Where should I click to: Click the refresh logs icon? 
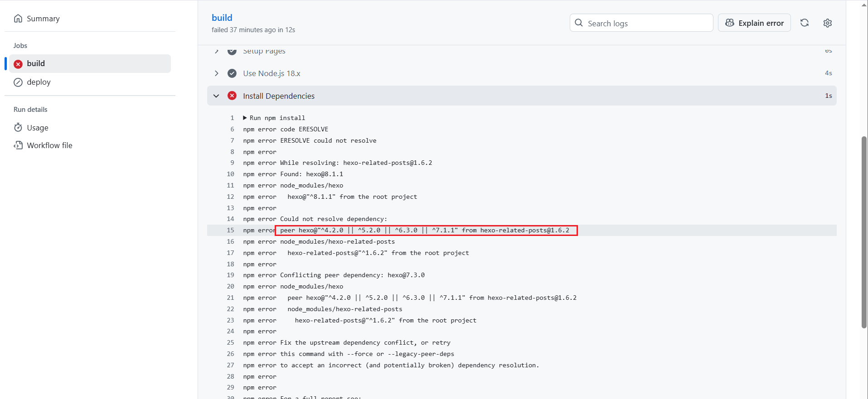tap(804, 23)
